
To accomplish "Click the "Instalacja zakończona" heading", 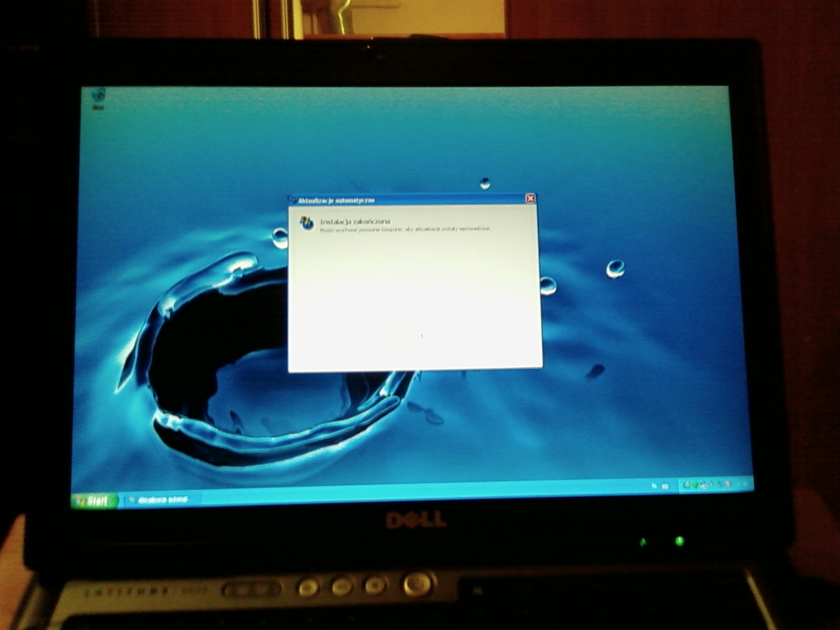I will (355, 222).
